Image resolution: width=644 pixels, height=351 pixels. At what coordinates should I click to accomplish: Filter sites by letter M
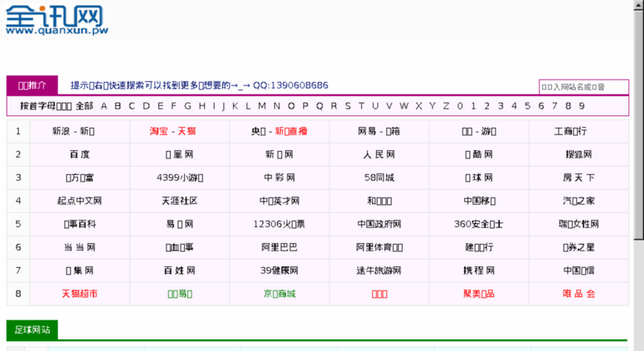click(x=262, y=106)
